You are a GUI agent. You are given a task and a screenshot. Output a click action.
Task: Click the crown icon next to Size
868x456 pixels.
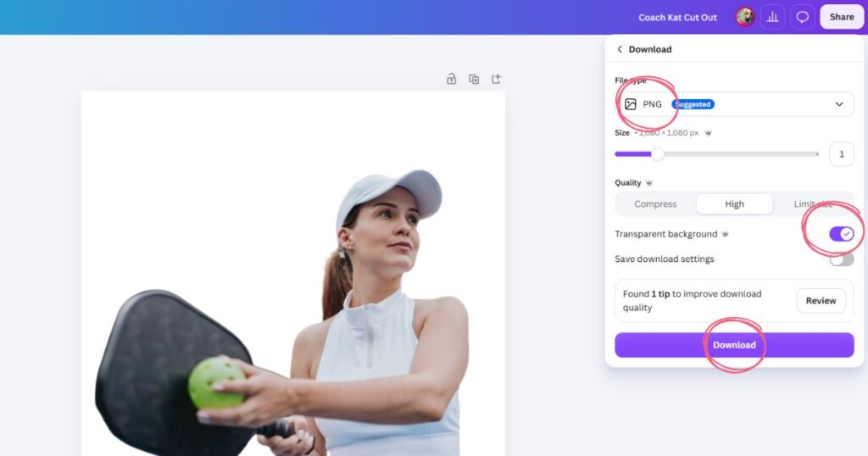tap(708, 133)
